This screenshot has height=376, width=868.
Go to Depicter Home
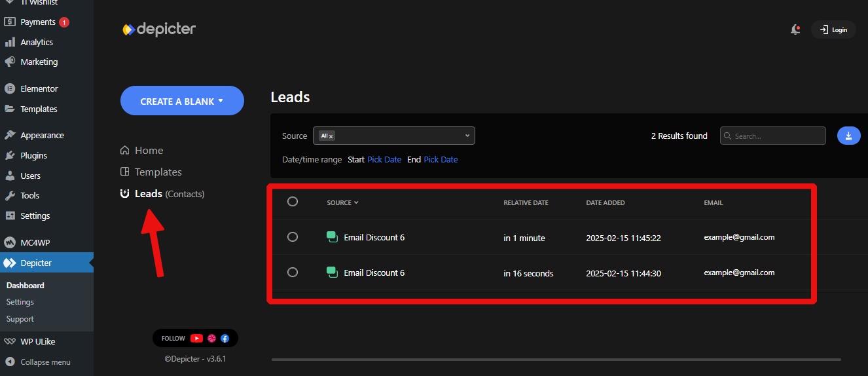pyautogui.click(x=149, y=150)
